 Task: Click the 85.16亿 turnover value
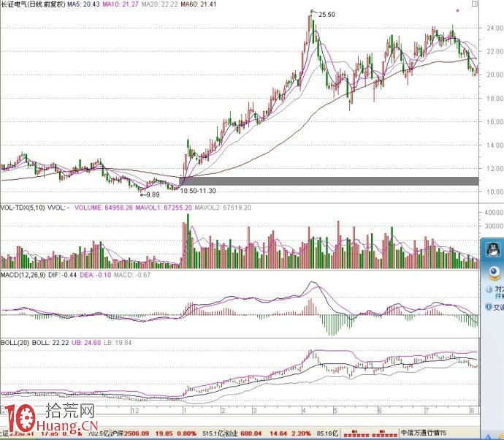tap(327, 433)
